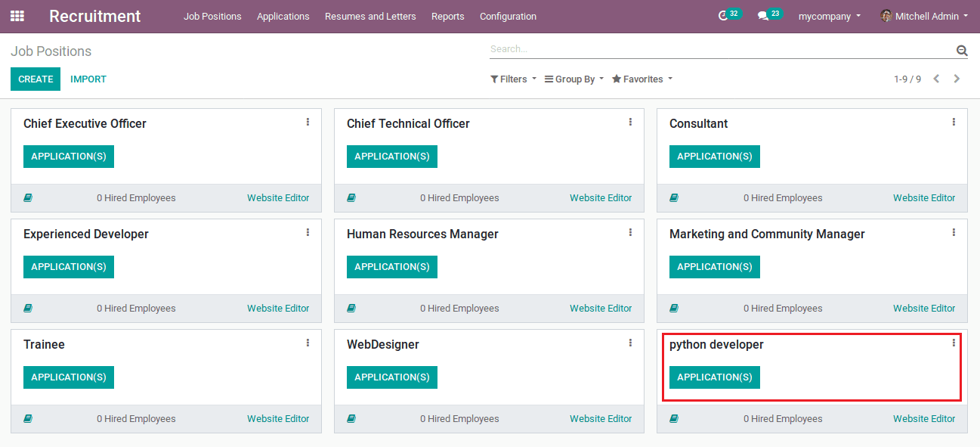The height and width of the screenshot is (447, 980).
Task: Open APPLICATION(S) for python developer
Action: (715, 377)
